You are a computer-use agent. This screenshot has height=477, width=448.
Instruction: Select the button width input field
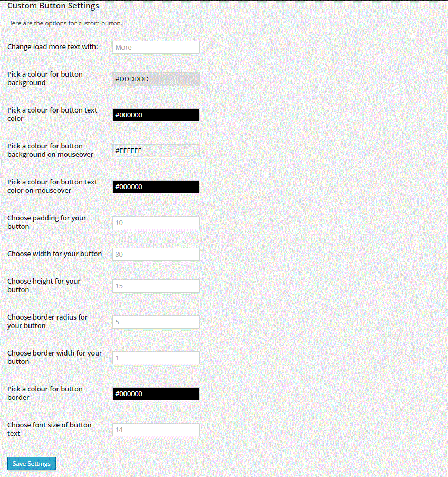tap(156, 254)
